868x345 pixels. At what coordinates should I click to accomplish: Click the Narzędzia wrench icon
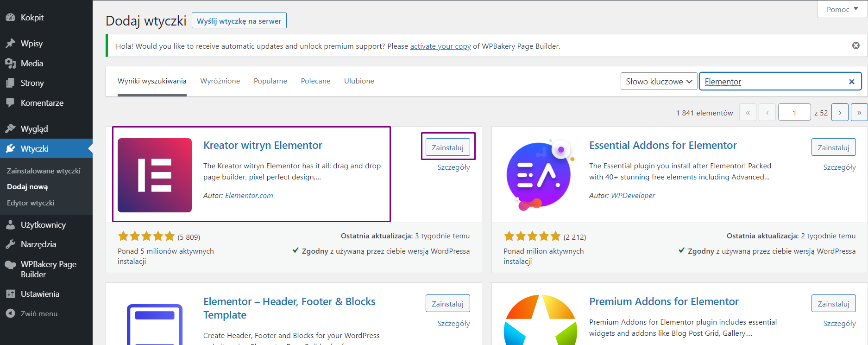click(x=10, y=244)
